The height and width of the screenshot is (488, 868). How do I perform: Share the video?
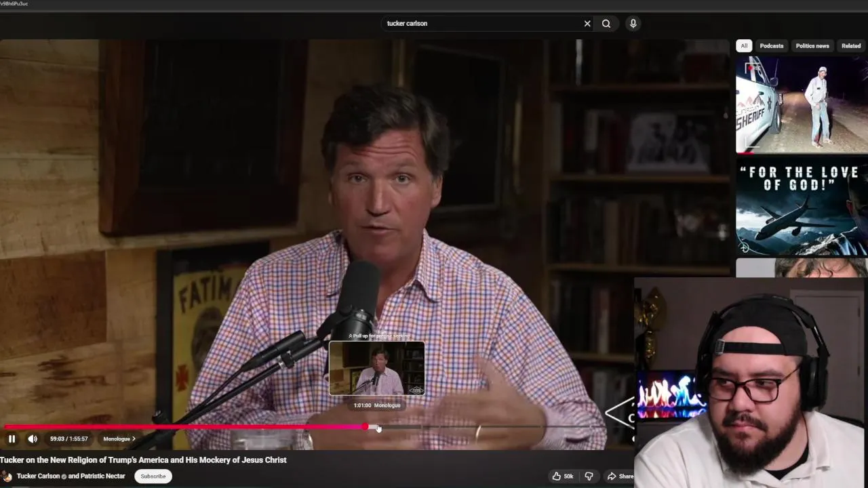(x=620, y=476)
